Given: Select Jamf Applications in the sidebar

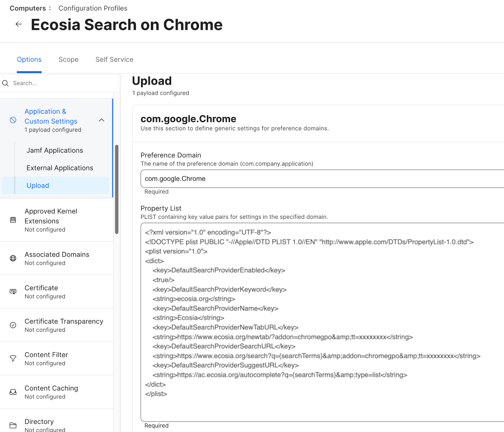Looking at the screenshot, I should [x=55, y=150].
